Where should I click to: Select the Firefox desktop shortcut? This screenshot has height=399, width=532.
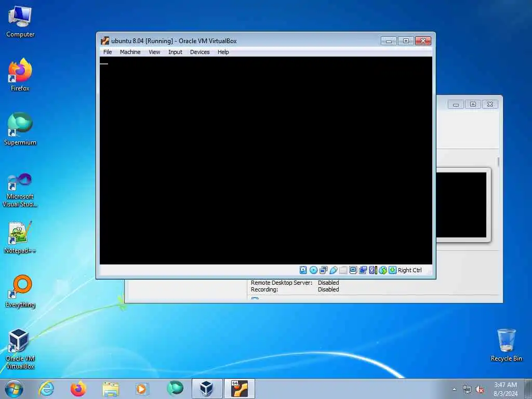pyautogui.click(x=20, y=75)
